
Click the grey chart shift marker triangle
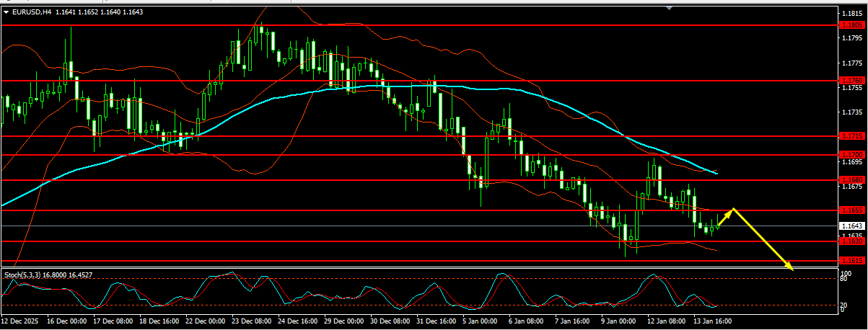pos(670,8)
